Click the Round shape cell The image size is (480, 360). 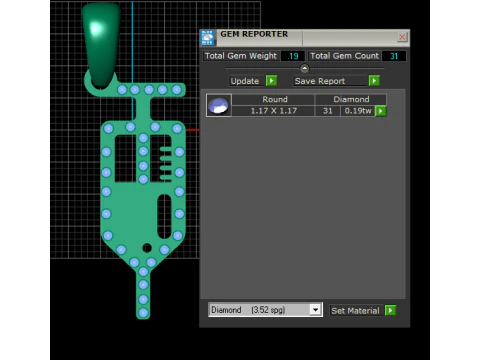coord(273,99)
